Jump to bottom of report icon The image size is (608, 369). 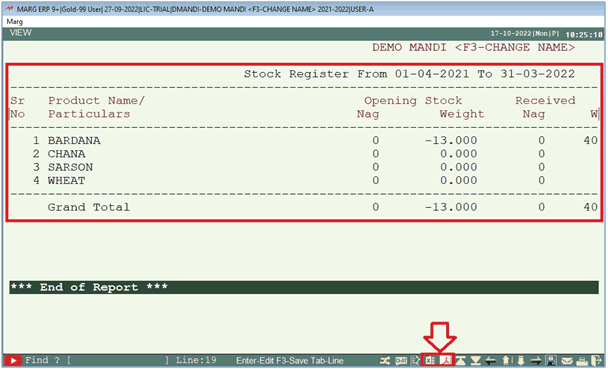coord(475,361)
